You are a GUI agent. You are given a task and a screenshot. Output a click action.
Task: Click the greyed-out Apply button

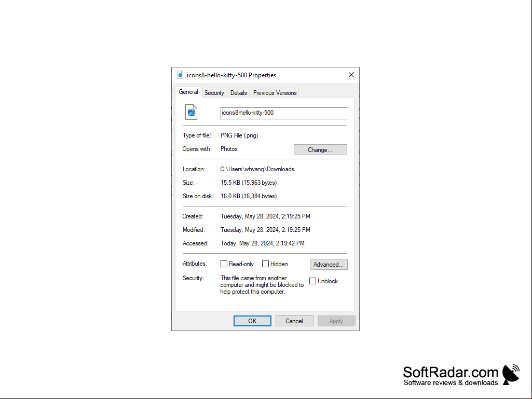(x=336, y=321)
